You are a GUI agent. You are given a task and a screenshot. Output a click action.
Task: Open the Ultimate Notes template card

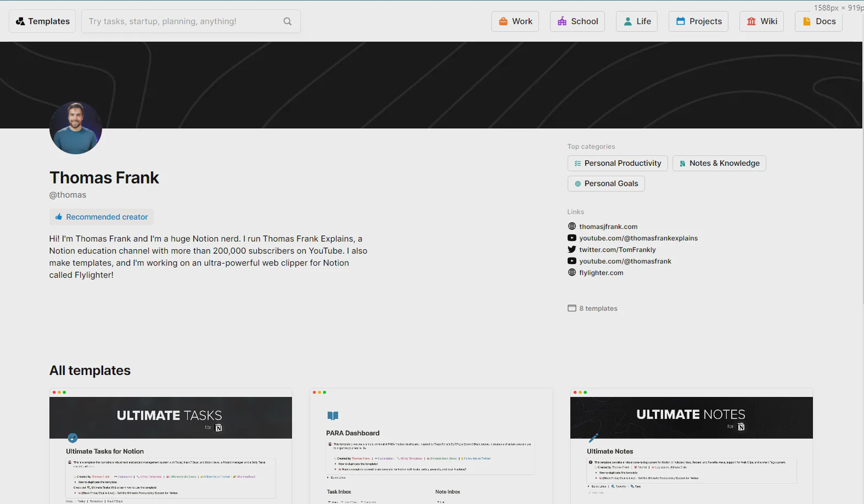tap(692, 446)
